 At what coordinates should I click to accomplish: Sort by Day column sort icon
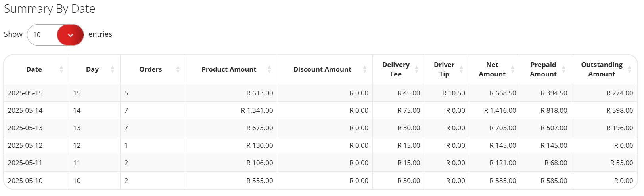[113, 69]
